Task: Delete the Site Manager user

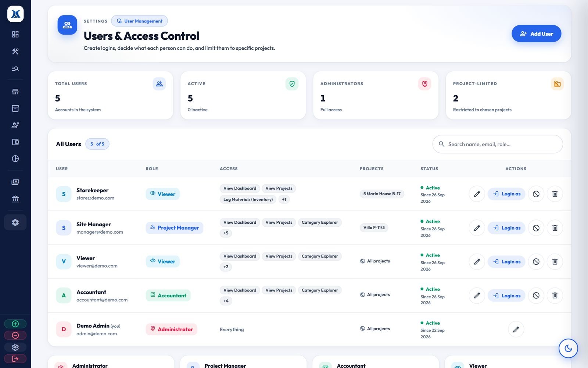Action: click(x=555, y=228)
